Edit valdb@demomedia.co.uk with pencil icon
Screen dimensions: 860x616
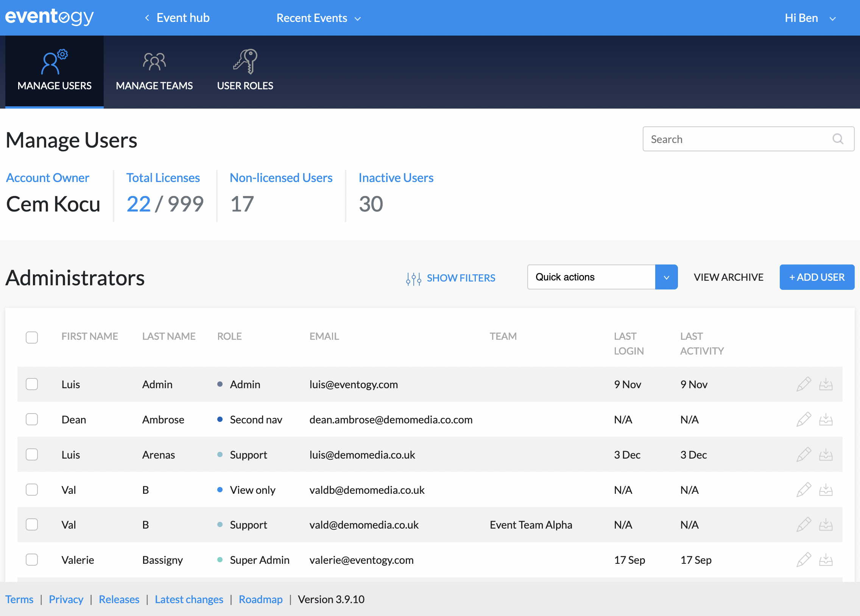point(804,489)
